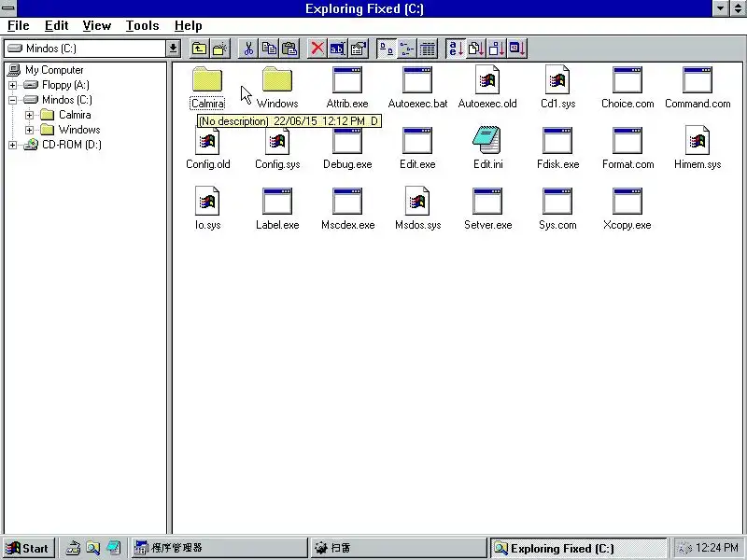Select Setver.exe file icon
The image size is (747, 560).
pyautogui.click(x=487, y=201)
